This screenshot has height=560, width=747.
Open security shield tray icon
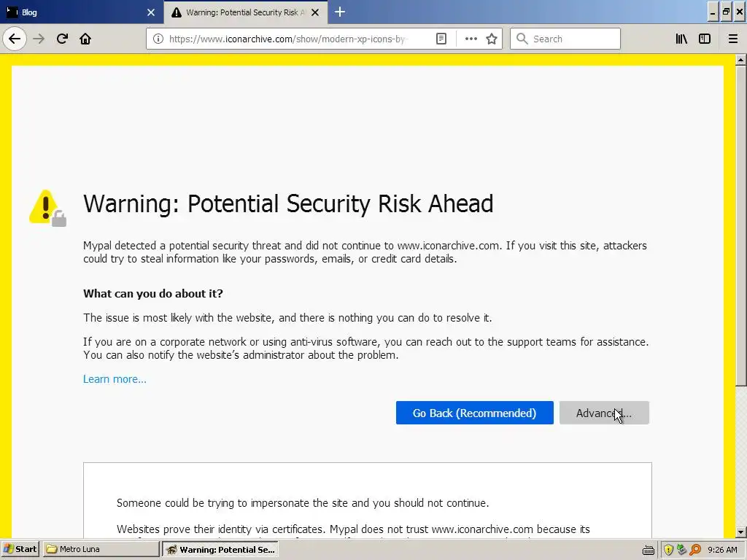pyautogui.click(x=668, y=550)
